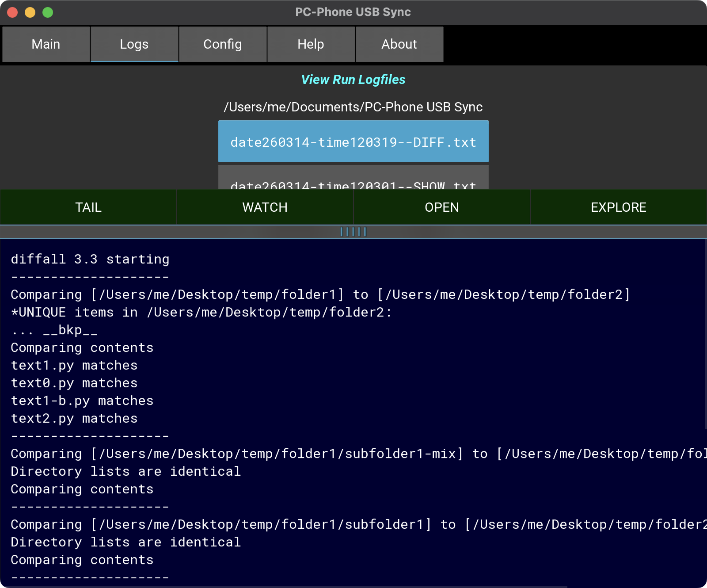Minimize window with the yellow button

[30, 12]
